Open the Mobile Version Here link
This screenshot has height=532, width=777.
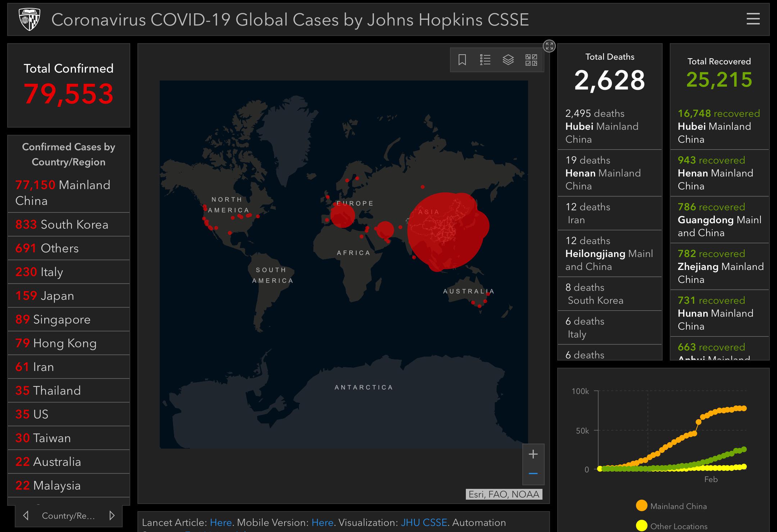322,523
